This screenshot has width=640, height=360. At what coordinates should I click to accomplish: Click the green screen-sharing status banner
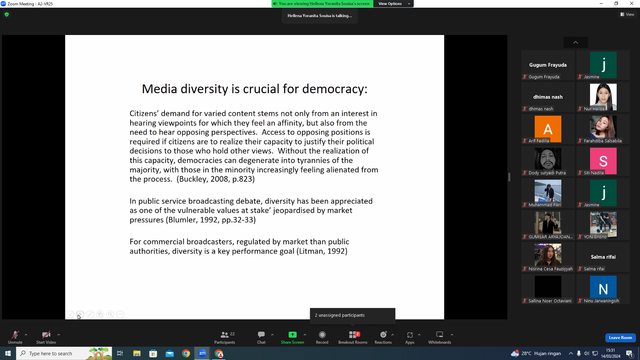click(x=322, y=4)
